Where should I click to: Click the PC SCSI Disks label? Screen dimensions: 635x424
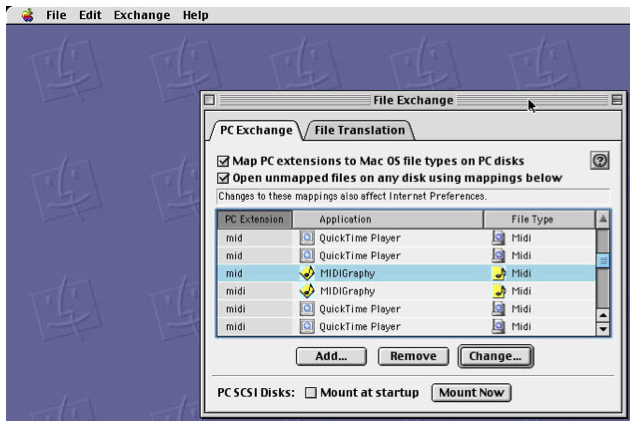click(256, 393)
